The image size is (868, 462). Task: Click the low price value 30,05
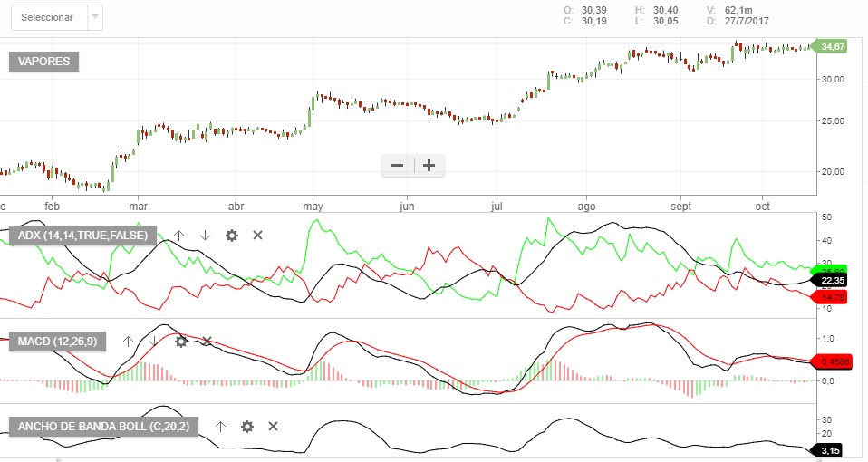point(665,22)
